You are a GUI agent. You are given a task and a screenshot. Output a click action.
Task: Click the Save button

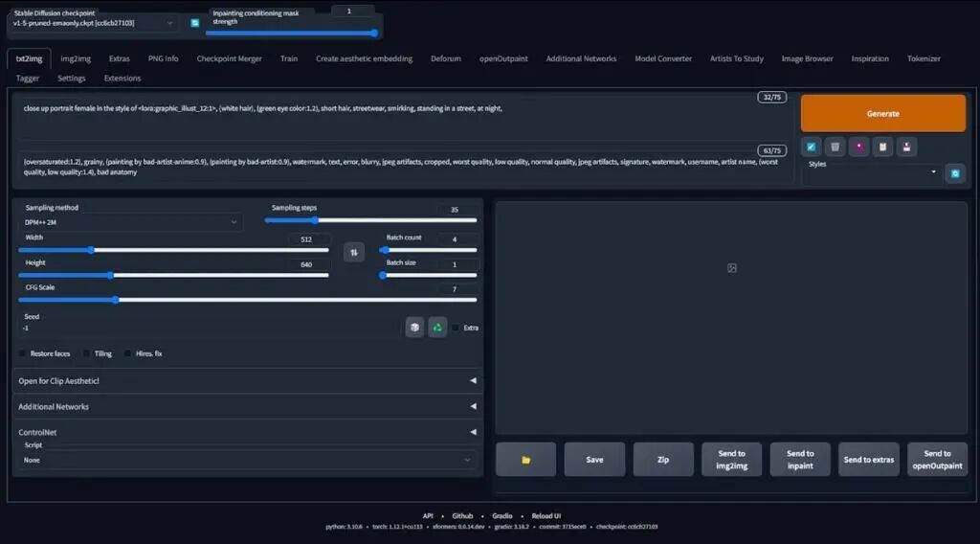594,460
